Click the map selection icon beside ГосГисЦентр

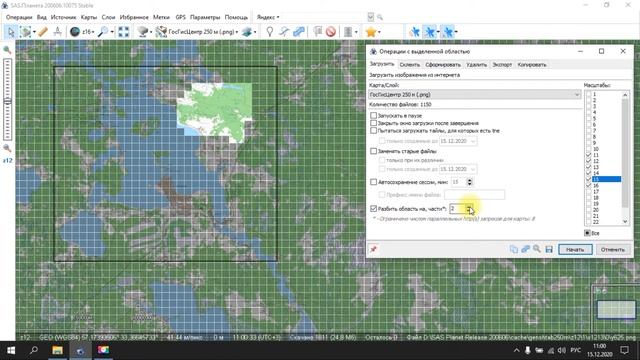[x=161, y=32]
